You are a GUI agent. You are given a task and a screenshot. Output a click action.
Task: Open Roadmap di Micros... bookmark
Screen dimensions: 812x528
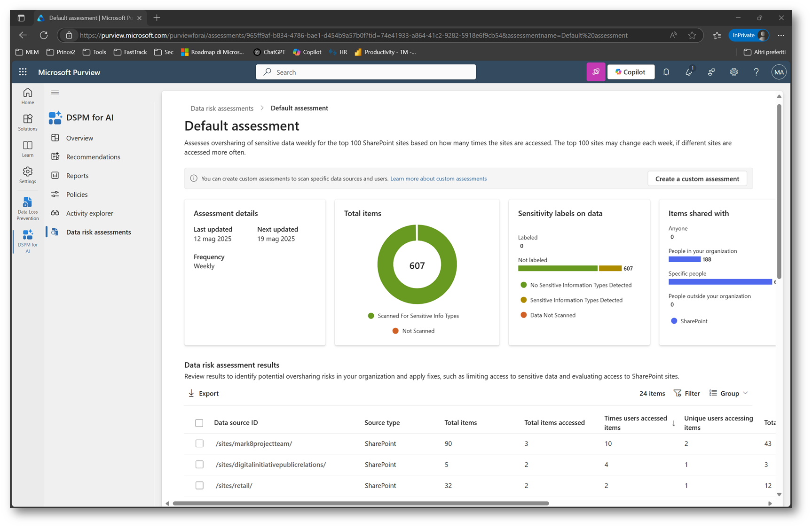point(213,52)
